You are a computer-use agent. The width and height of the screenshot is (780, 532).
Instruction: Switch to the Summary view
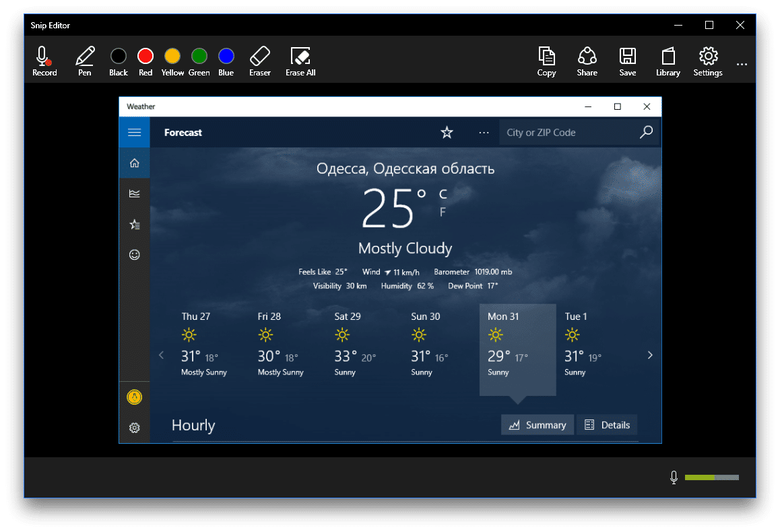(538, 425)
